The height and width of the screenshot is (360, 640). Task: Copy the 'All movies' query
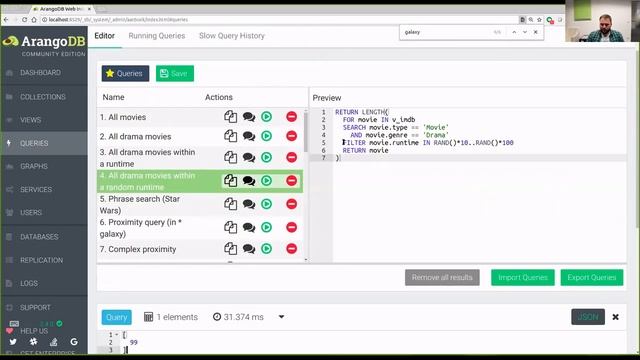click(x=230, y=117)
